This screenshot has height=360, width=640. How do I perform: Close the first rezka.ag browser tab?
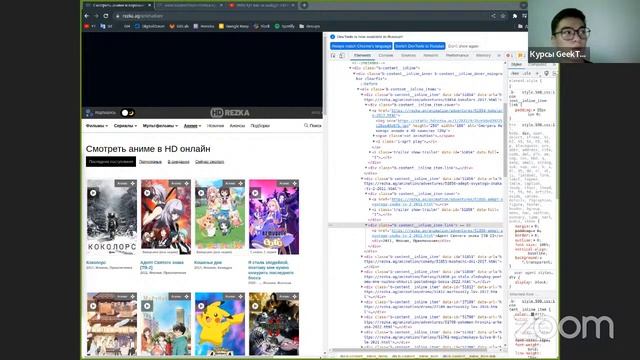coord(149,5)
